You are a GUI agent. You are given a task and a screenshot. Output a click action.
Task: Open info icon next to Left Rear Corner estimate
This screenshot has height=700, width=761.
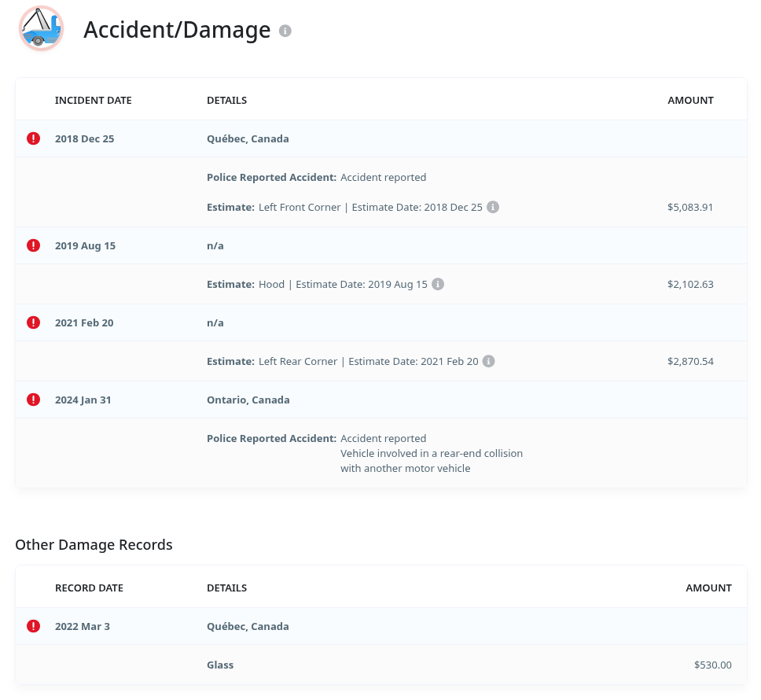click(488, 361)
